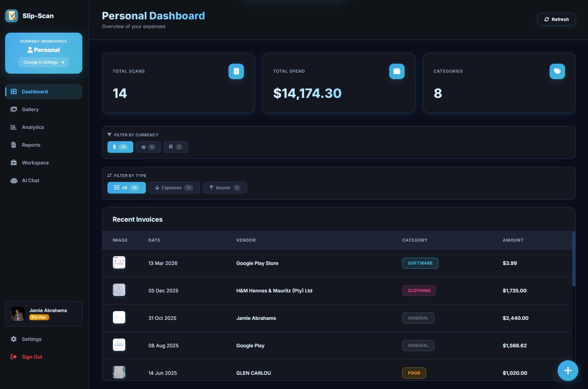The image size is (588, 389).
Task: Click the Refresh button
Action: tap(556, 19)
